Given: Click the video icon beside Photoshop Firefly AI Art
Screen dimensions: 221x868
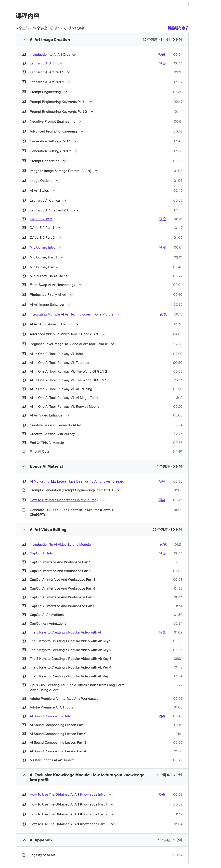Looking at the screenshot, I should (x=24, y=294).
